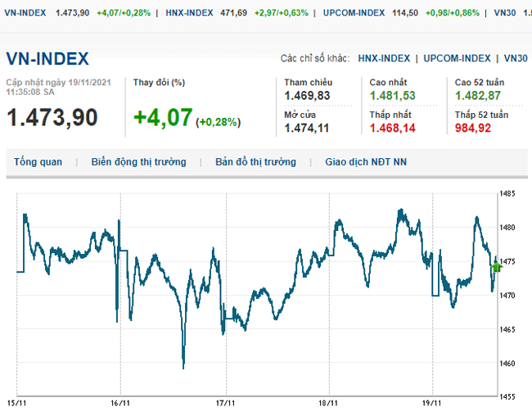The image size is (532, 416).
Task: Click the 19/11 date marker on chart axis
Action: pos(431,403)
